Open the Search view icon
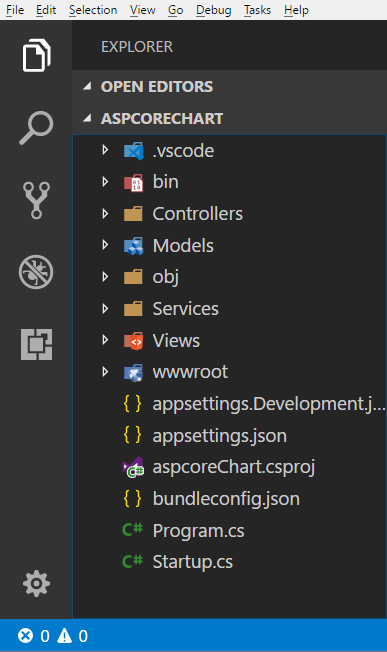This screenshot has width=387, height=652. pos(36,128)
